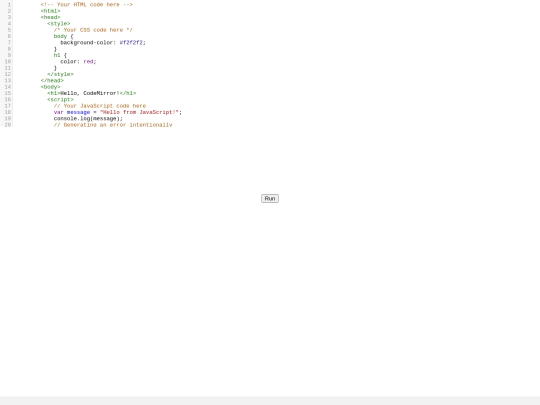Click the closing </style> tag
Image resolution: width=540 pixels, height=405 pixels.
point(60,74)
